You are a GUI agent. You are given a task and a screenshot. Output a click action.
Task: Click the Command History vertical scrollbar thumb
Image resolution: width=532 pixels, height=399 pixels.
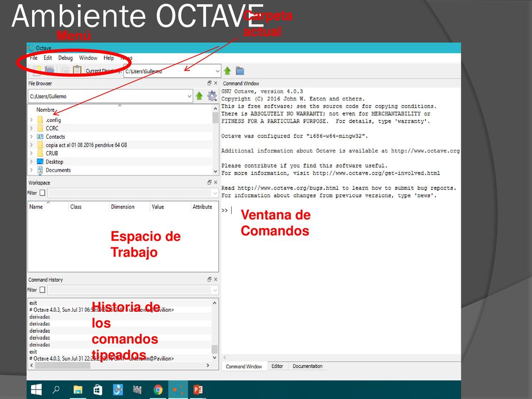tap(215, 349)
